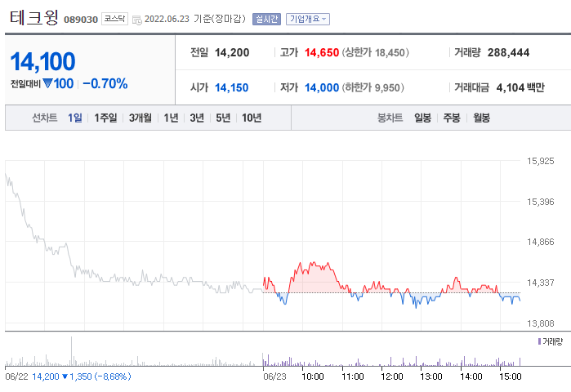The height and width of the screenshot is (392, 571).
Task: Click the 테크윙 stock name heading
Action: point(34,17)
